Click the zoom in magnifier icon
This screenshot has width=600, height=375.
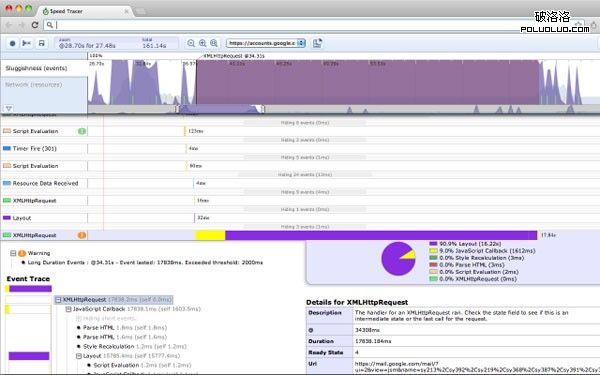[202, 43]
